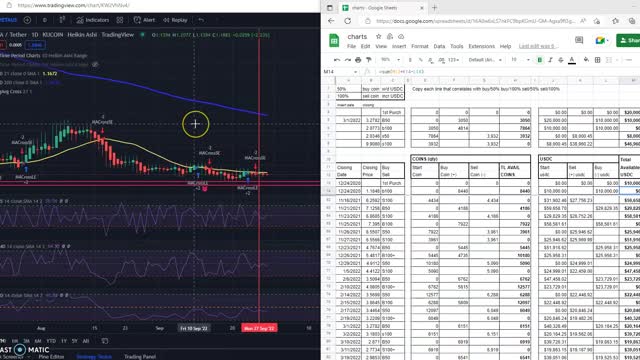Image resolution: width=640 pixels, height=360 pixels.
Task: Open browser tab actions menu icon
Action: 330,8
